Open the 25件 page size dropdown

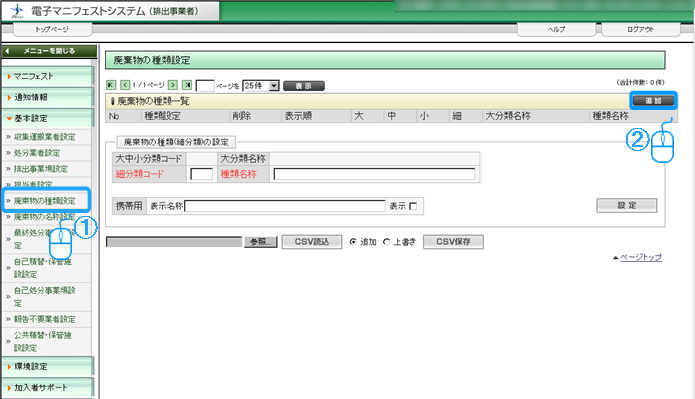point(261,86)
